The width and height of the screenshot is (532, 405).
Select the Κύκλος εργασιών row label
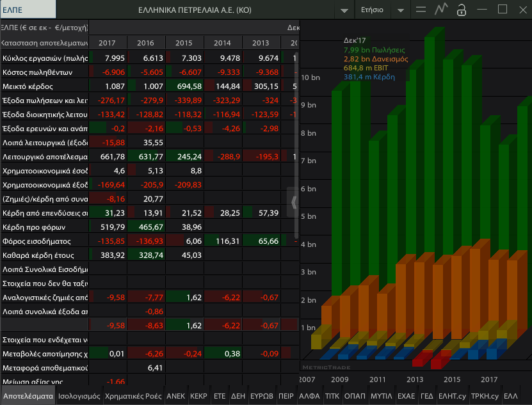(x=44, y=58)
